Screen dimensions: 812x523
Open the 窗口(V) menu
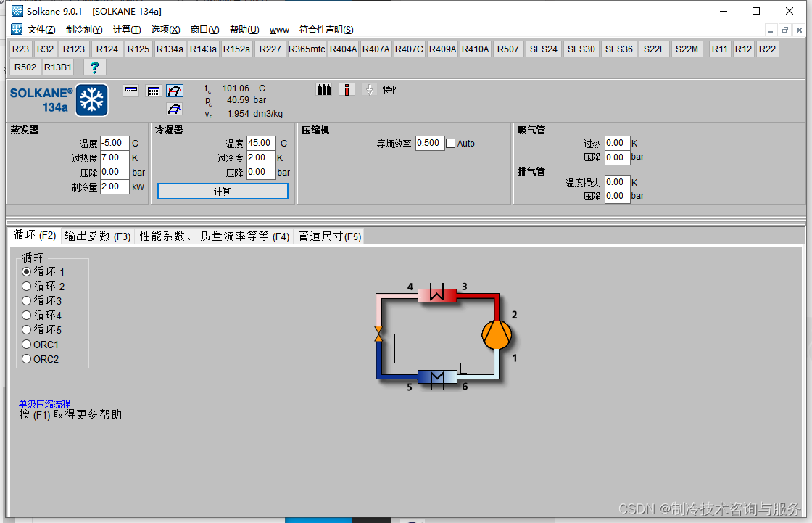click(x=205, y=30)
